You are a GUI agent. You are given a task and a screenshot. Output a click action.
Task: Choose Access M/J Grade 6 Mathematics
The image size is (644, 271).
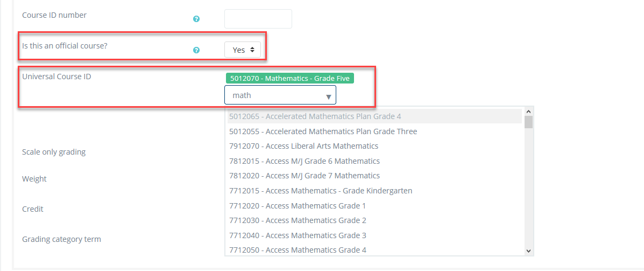[x=305, y=161]
